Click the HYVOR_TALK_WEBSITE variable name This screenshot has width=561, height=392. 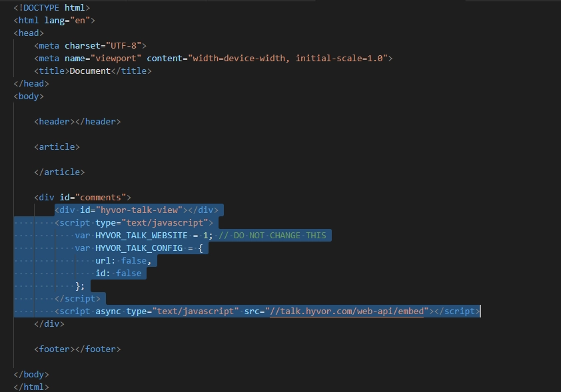141,236
